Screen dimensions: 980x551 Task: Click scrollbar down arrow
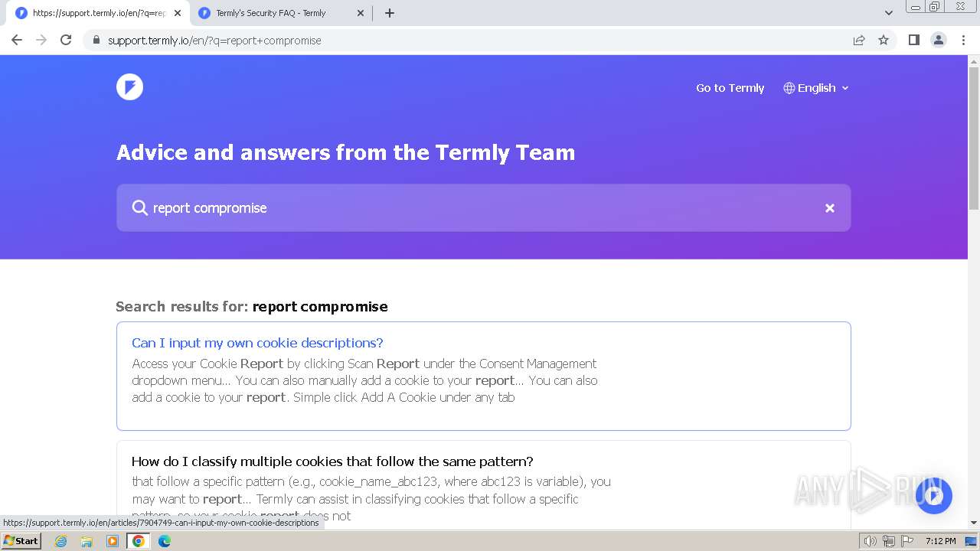point(974,523)
